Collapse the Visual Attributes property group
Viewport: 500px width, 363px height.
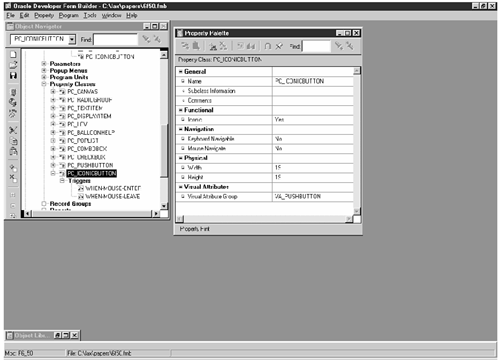click(x=181, y=187)
